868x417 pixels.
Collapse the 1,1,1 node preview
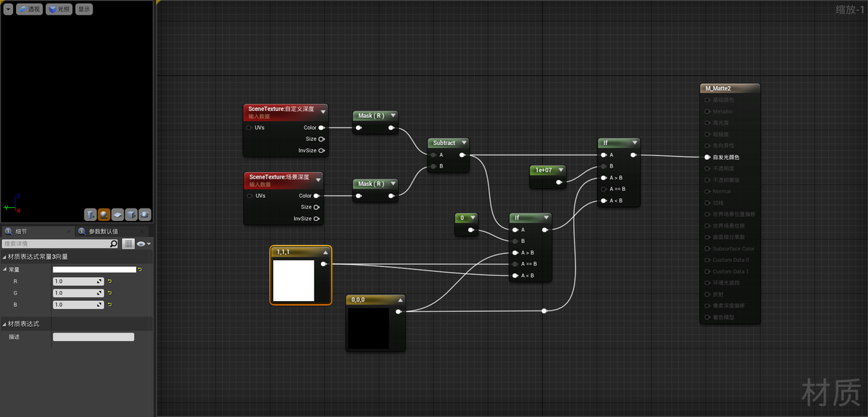[325, 252]
